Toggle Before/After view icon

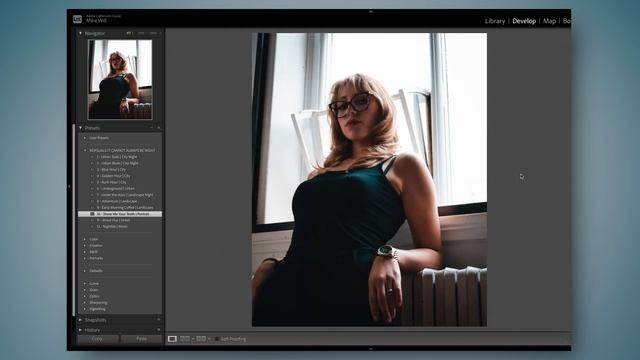pyautogui.click(x=201, y=339)
